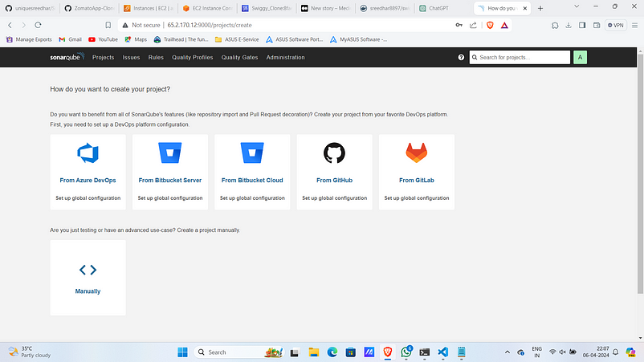Click the Manually code brackets icon
Viewport: 644px width, 362px height.
coord(88,270)
